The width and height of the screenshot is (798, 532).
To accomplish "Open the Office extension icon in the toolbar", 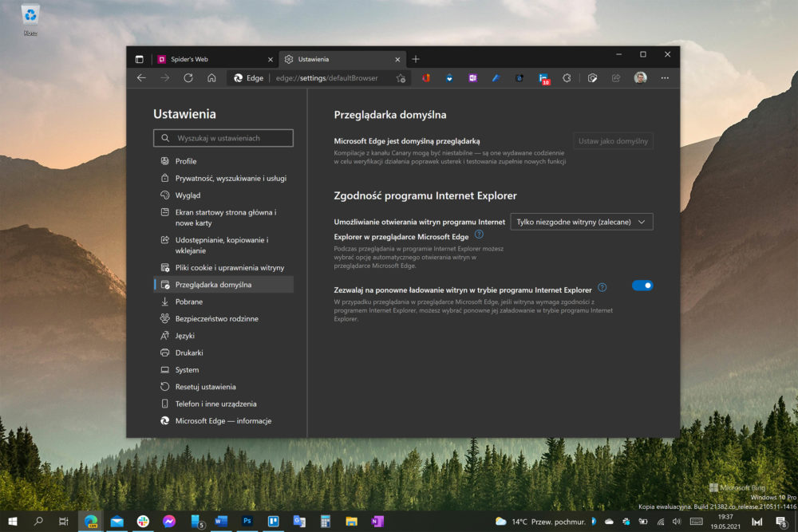I will tap(426, 78).
